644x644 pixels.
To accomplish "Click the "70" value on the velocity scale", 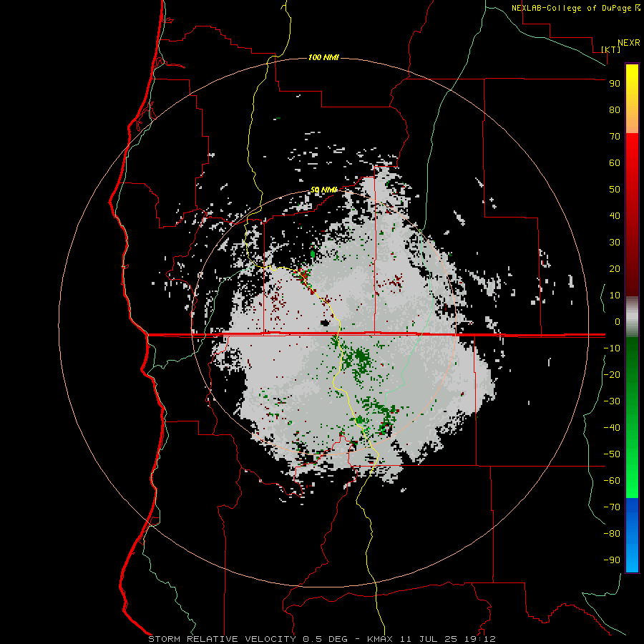I will 615,137.
